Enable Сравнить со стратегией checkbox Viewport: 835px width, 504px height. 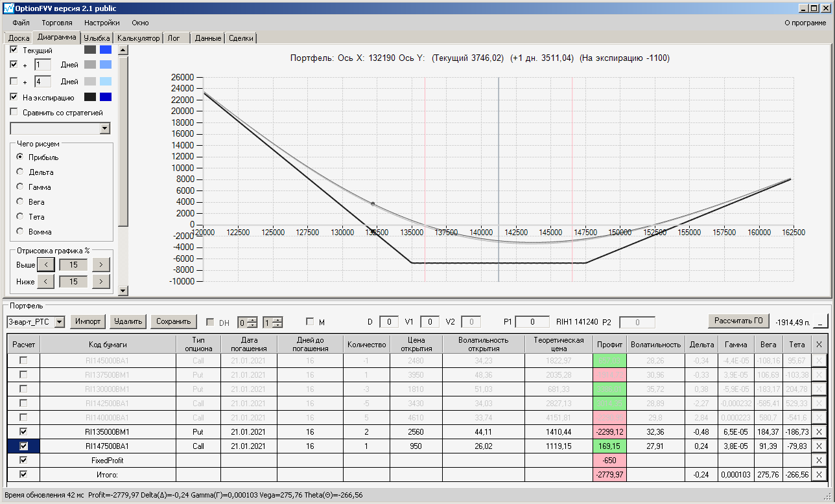(x=14, y=112)
